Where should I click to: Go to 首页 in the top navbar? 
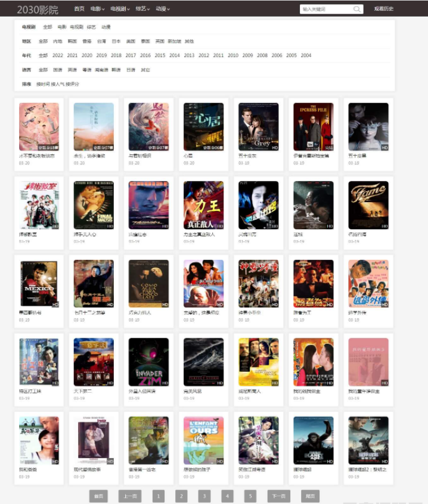click(x=79, y=9)
